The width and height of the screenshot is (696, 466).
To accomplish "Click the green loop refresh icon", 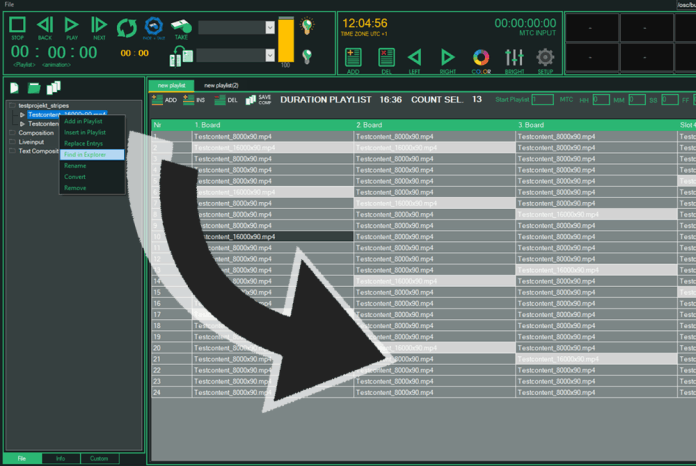I will point(127,29).
